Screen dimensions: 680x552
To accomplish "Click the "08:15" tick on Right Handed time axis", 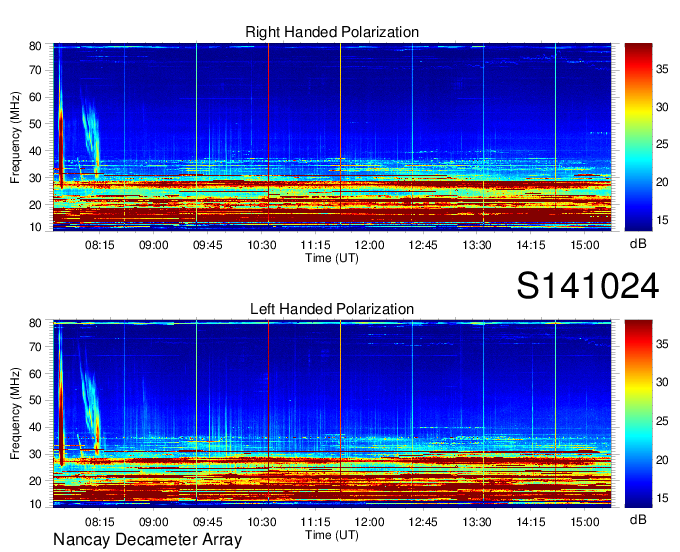I will (x=100, y=245).
